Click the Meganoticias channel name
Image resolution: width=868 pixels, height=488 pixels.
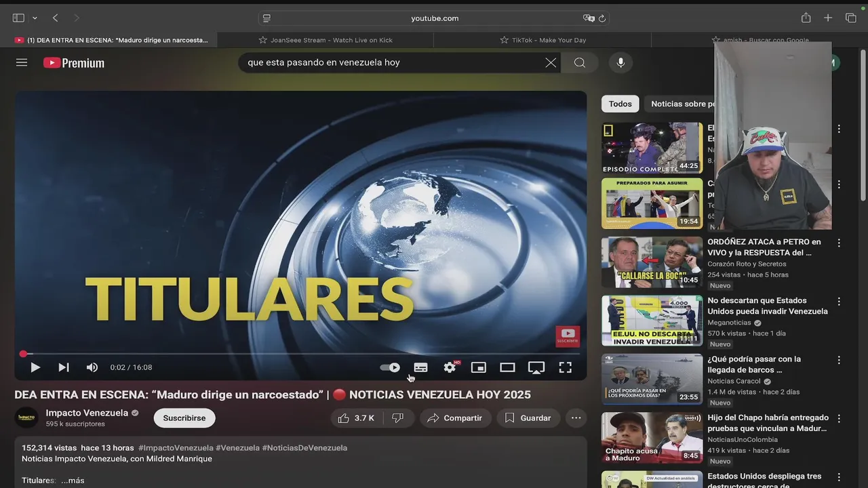pyautogui.click(x=730, y=323)
